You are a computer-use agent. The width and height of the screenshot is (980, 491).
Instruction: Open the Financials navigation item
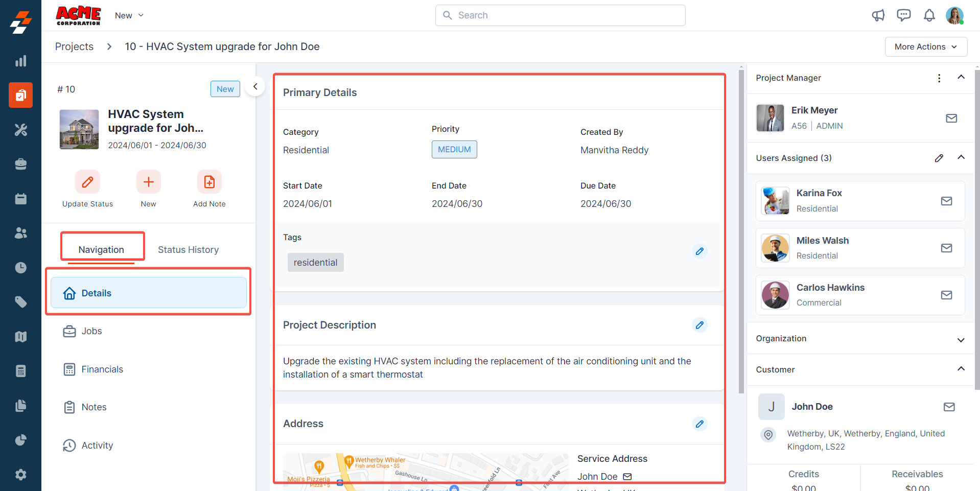102,369
